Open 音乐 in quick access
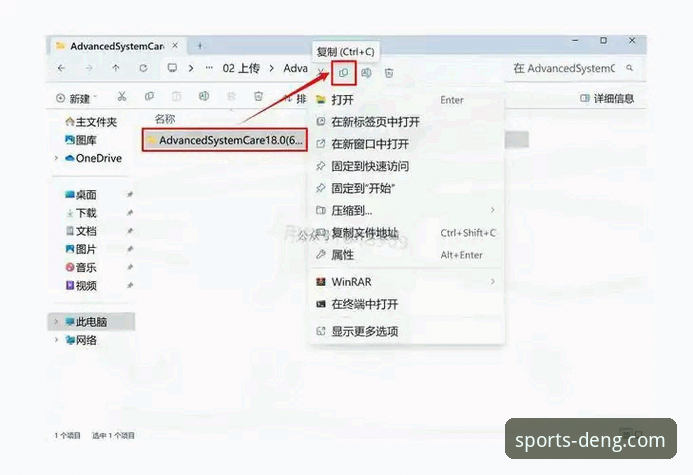693x475 pixels. 80,267
